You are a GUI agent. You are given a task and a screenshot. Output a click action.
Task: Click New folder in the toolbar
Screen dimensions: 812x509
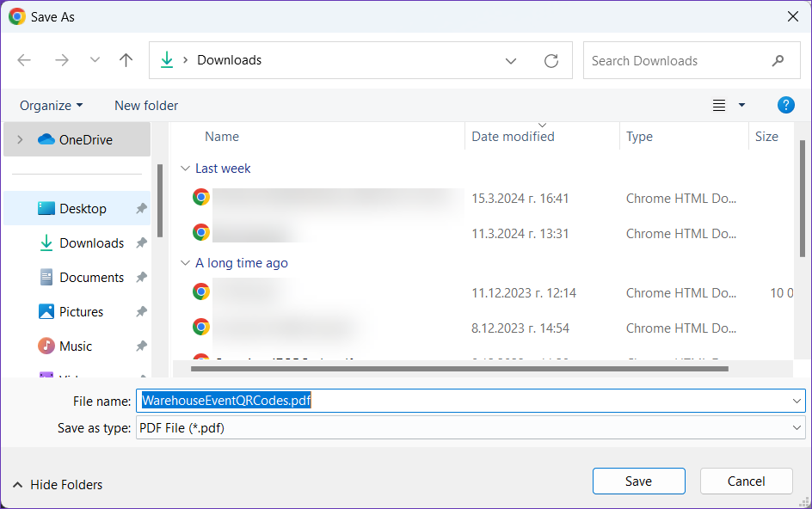pos(146,105)
